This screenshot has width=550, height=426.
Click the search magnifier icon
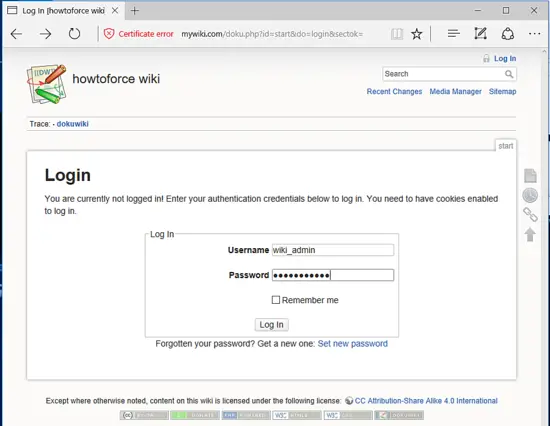tap(509, 74)
